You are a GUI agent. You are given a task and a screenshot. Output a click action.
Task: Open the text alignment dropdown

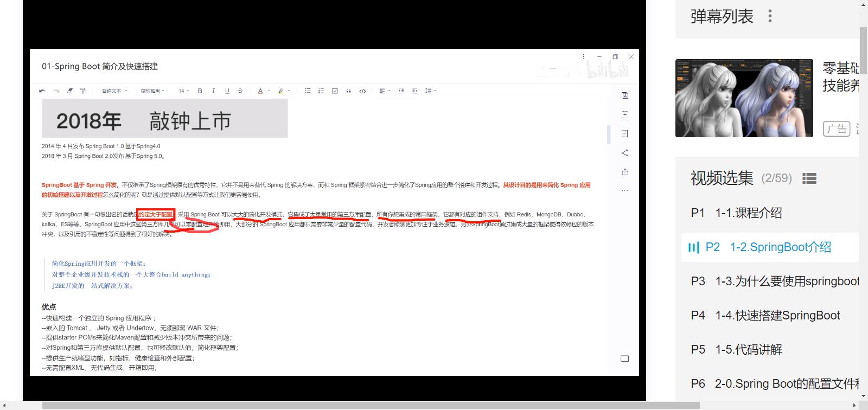385,91
